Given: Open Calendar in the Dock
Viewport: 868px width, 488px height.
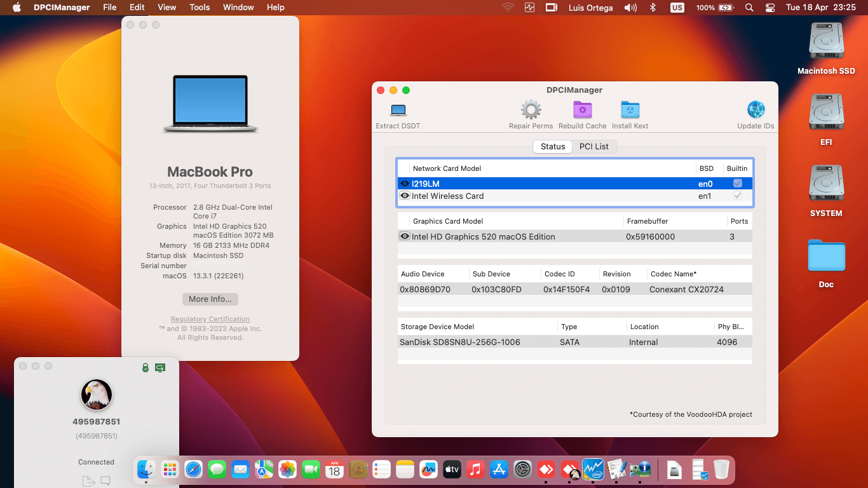Looking at the screenshot, I should (x=335, y=470).
